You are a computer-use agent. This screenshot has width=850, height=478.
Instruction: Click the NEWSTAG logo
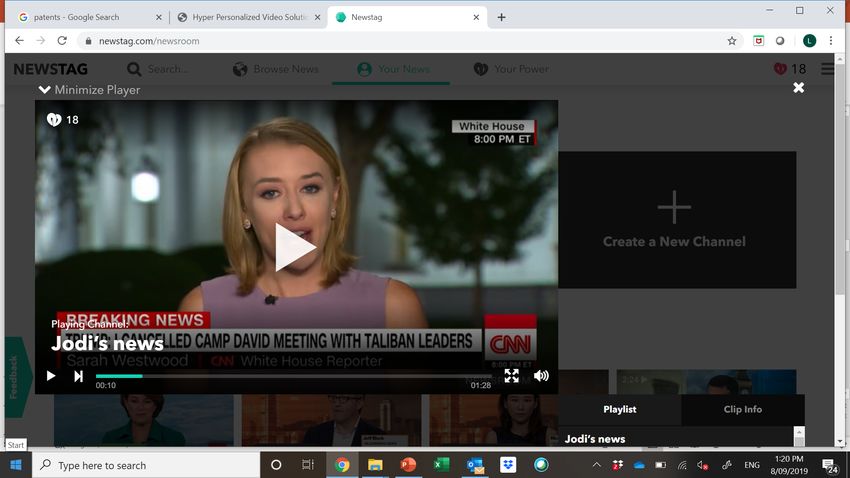click(x=50, y=69)
